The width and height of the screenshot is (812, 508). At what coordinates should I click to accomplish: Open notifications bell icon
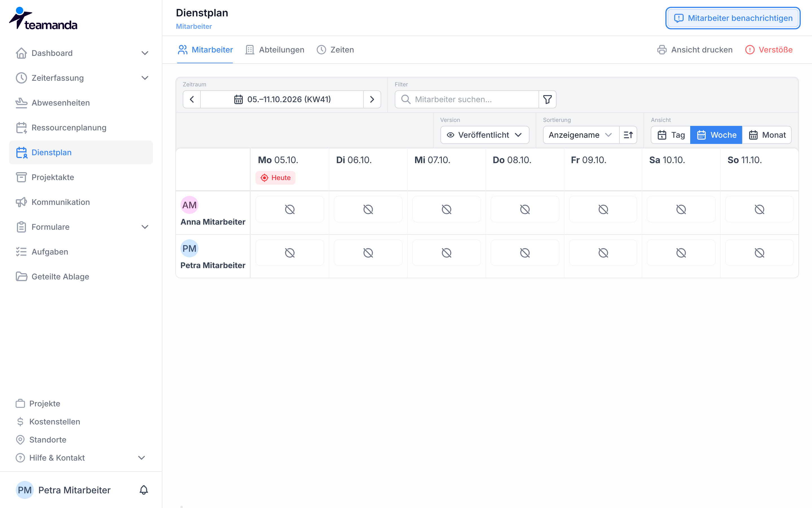point(144,490)
